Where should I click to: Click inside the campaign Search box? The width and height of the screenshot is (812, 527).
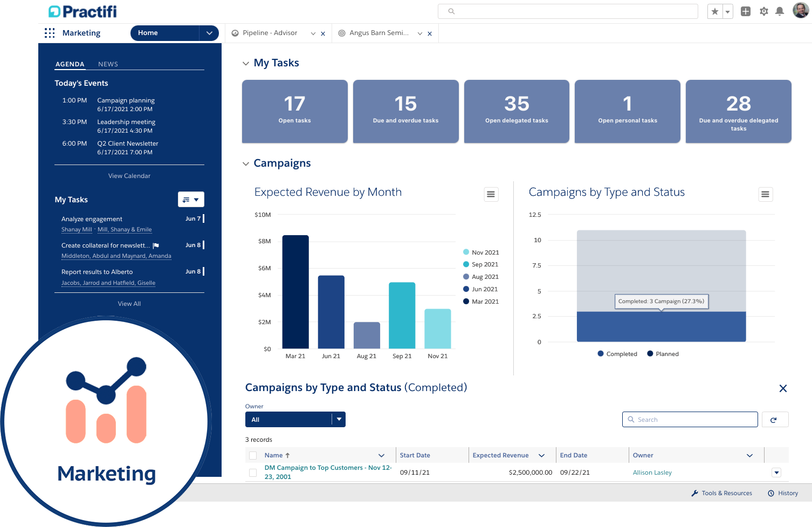(x=690, y=419)
